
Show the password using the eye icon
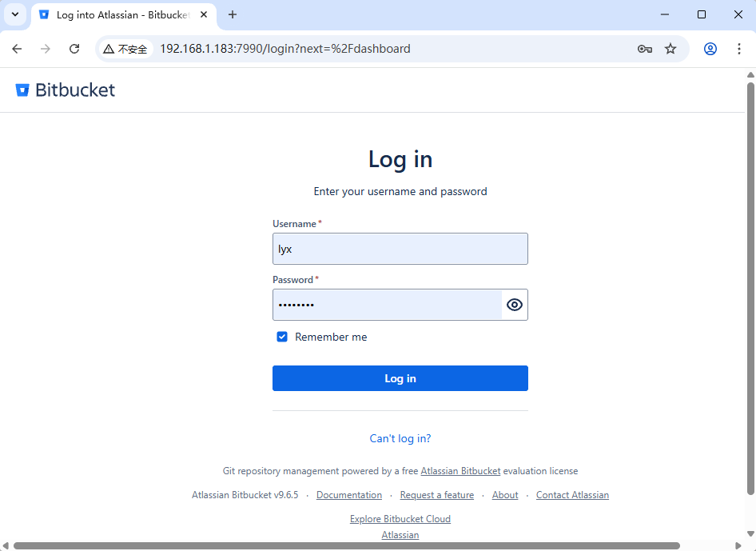[x=515, y=305]
